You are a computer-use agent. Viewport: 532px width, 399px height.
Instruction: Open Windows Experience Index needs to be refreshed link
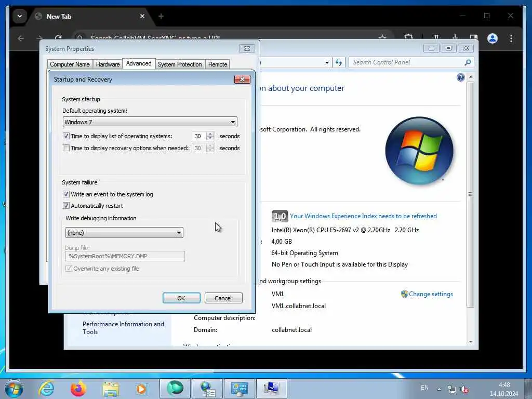363,216
